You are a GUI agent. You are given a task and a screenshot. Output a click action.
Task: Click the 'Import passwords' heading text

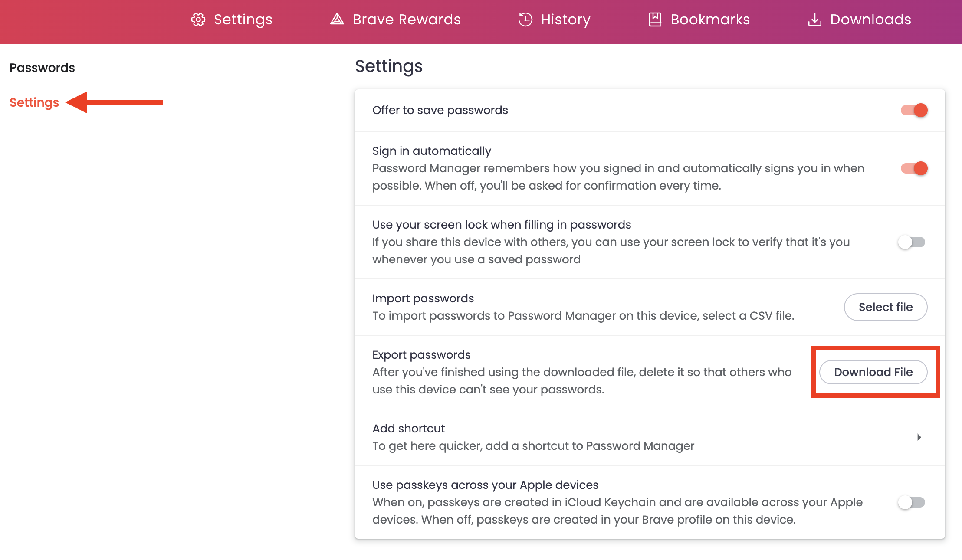tap(423, 298)
